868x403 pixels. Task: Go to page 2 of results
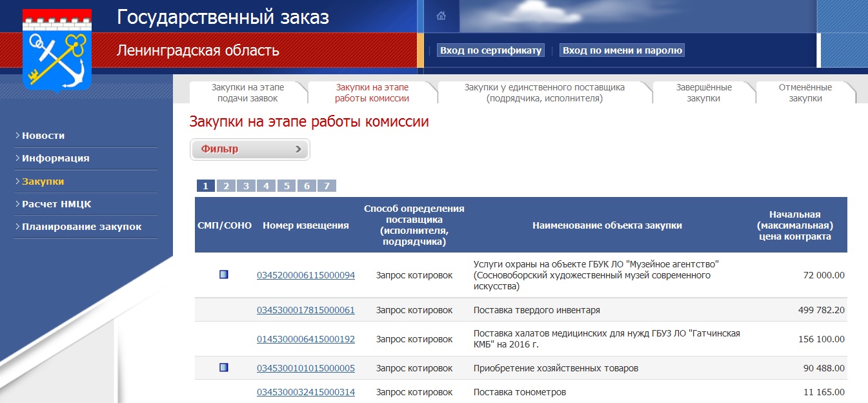[x=226, y=186]
